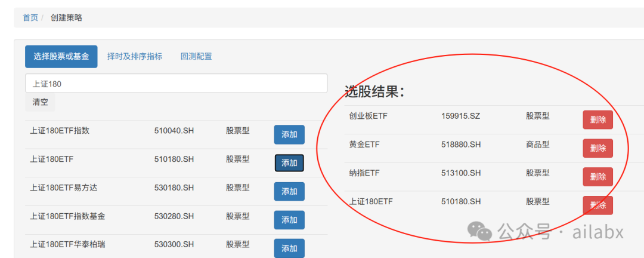
Task: Add 上证180ETF 510180.SH to selection
Action: click(x=289, y=163)
